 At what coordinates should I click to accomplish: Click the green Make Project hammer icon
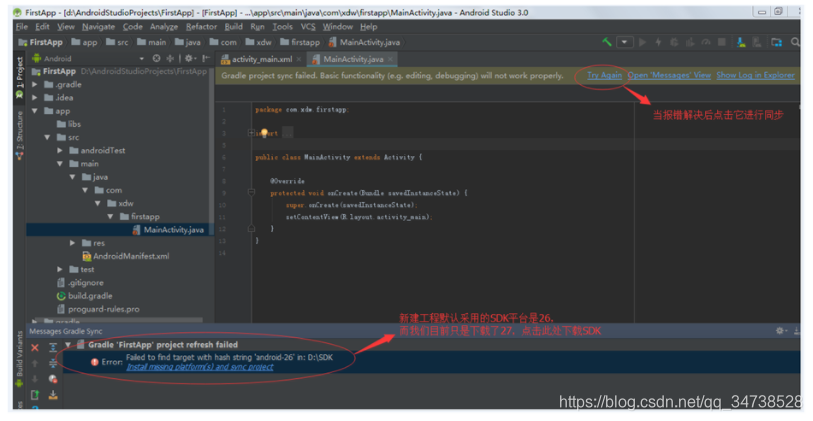coord(607,42)
